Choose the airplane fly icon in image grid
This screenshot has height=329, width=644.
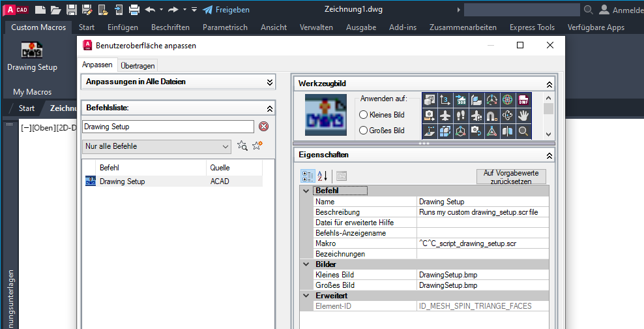445,116
